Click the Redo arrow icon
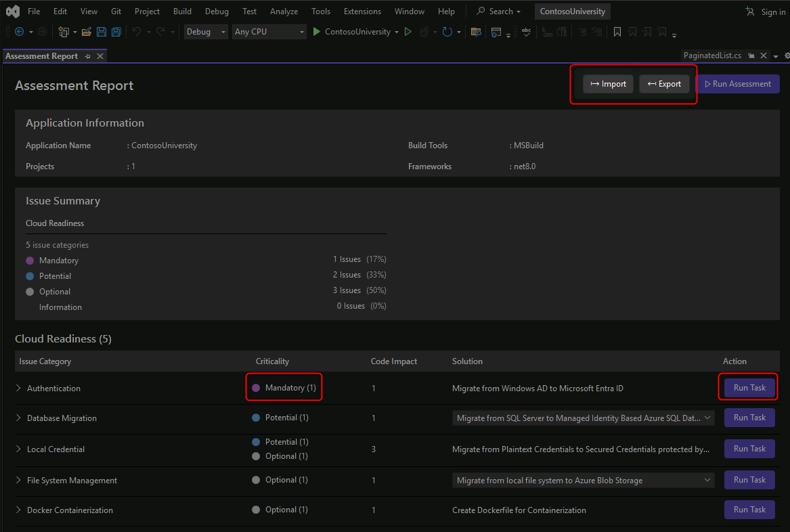The width and height of the screenshot is (790, 532). pyautogui.click(x=160, y=32)
